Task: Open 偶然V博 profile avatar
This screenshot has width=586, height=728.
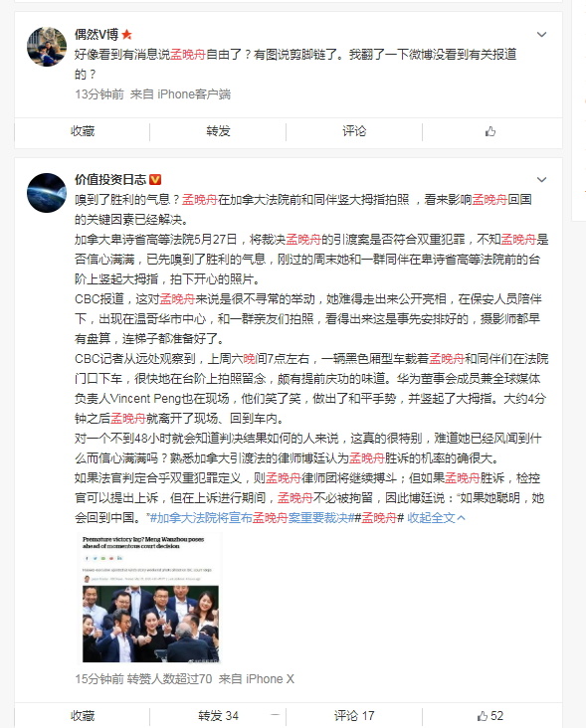Action: coord(47,47)
